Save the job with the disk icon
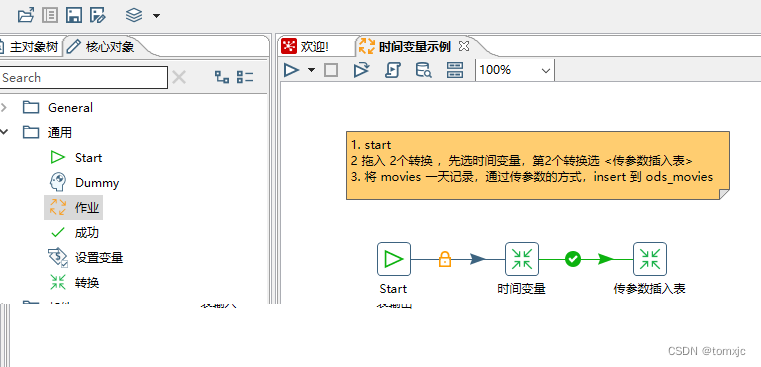Screen dimensions: 761x367 click(x=74, y=16)
